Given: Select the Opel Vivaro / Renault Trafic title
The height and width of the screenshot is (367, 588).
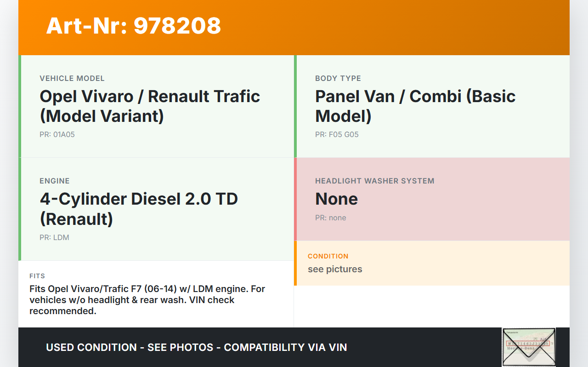Looking at the screenshot, I should 150,106.
